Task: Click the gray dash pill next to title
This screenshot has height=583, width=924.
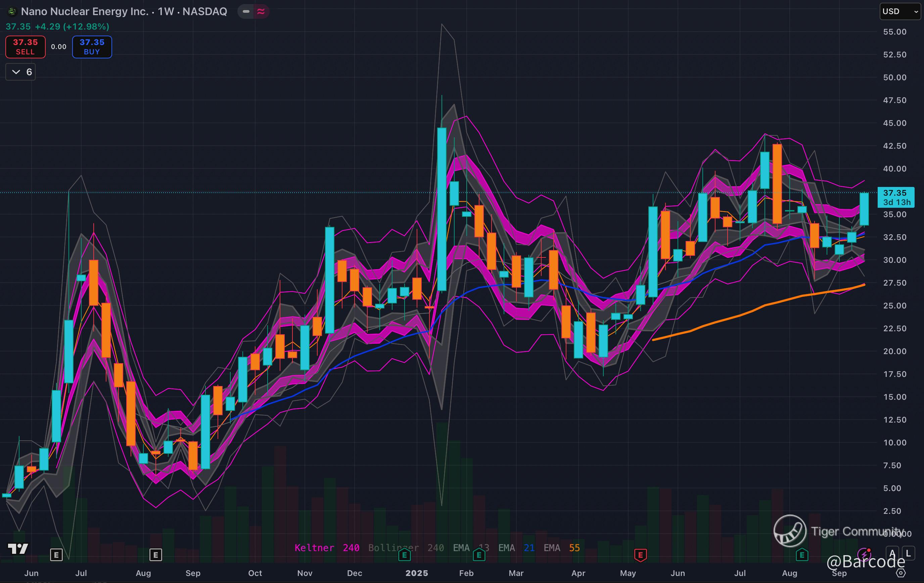Action: pos(246,11)
